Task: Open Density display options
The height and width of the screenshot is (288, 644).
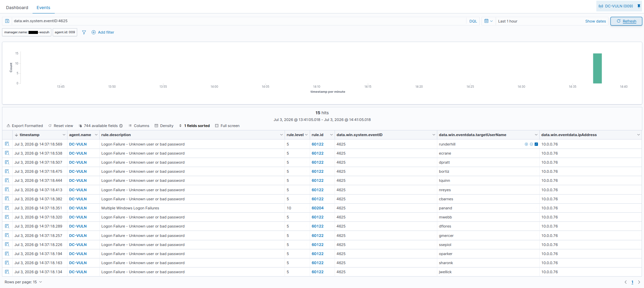Action: 164,126
